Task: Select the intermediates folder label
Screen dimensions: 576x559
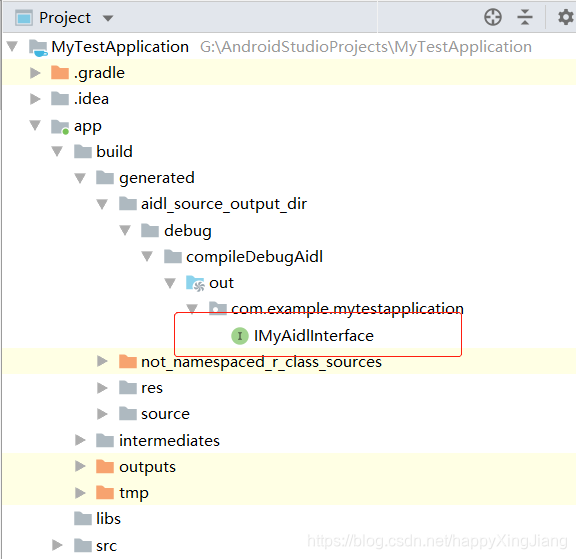Action: [169, 440]
